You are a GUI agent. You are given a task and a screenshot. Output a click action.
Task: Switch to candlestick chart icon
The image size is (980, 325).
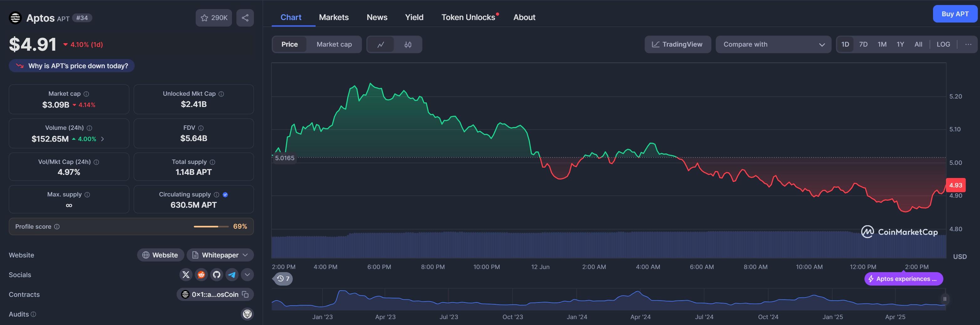(x=408, y=44)
